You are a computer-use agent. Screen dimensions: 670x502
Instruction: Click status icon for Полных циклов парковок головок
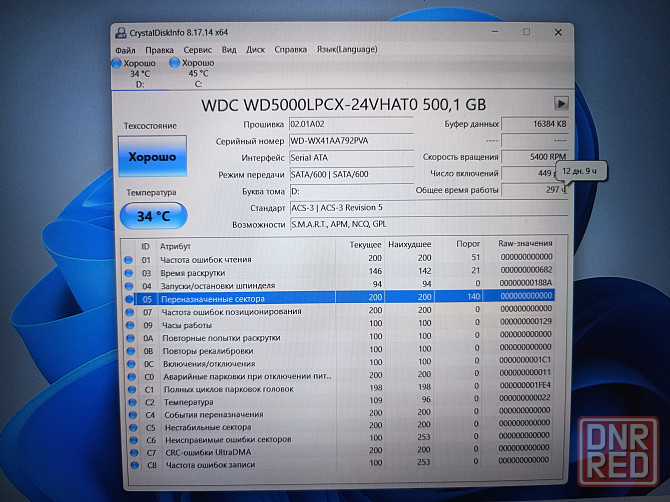132,389
